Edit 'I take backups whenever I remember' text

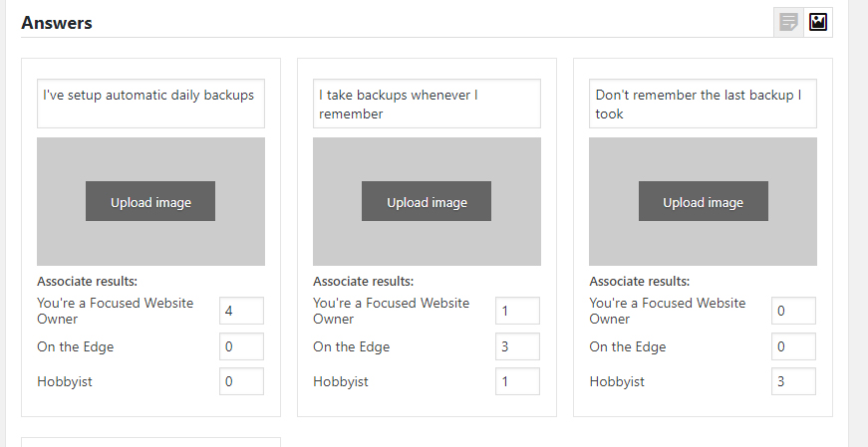pos(427,104)
